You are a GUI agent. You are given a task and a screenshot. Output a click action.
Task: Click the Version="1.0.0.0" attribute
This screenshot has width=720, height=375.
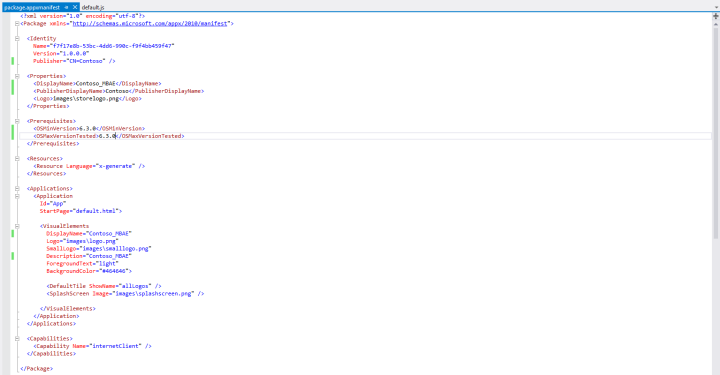[61, 53]
